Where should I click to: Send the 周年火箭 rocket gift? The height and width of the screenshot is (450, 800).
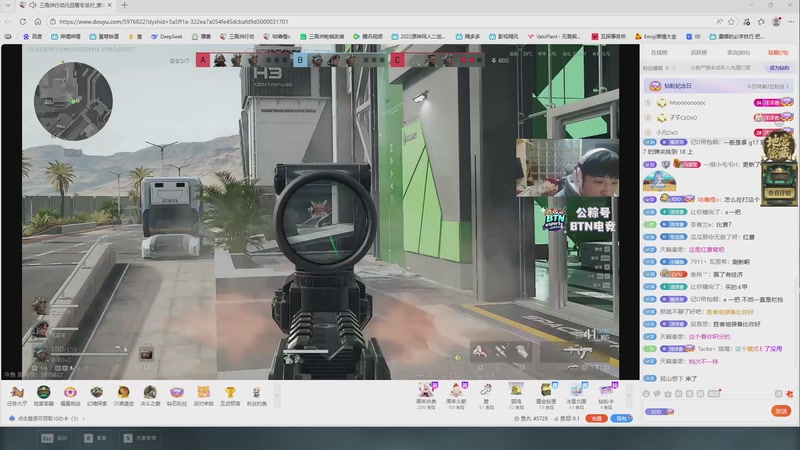pyautogui.click(x=456, y=396)
